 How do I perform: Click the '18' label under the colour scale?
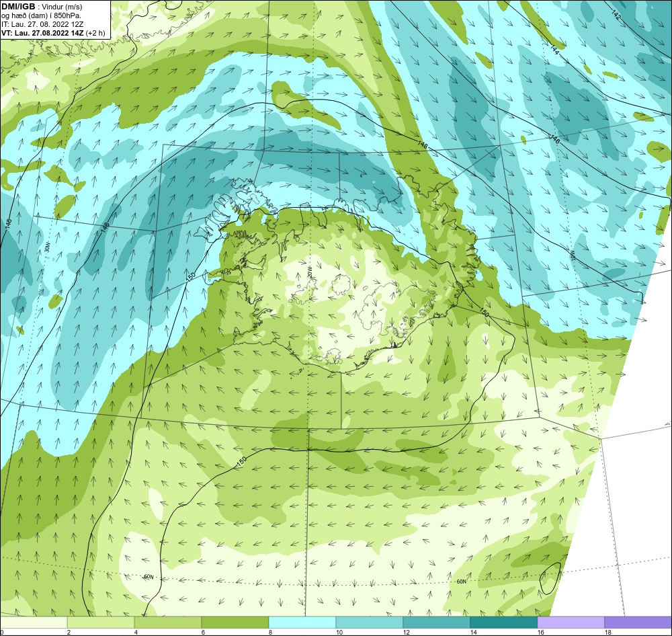(x=607, y=632)
